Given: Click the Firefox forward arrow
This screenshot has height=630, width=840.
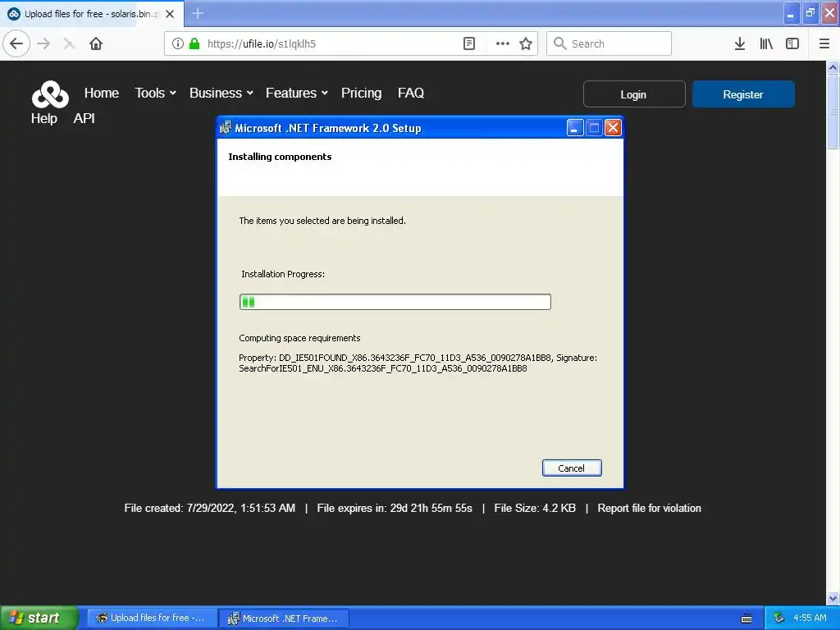Looking at the screenshot, I should [x=43, y=44].
